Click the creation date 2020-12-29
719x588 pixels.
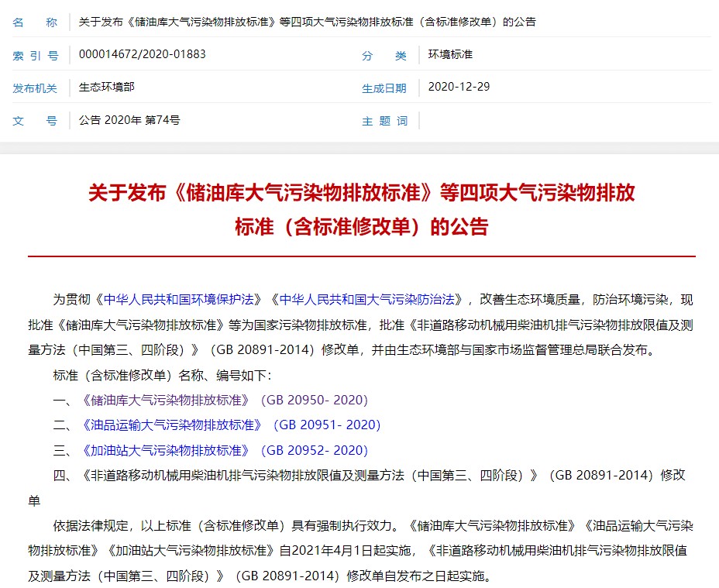pyautogui.click(x=459, y=88)
